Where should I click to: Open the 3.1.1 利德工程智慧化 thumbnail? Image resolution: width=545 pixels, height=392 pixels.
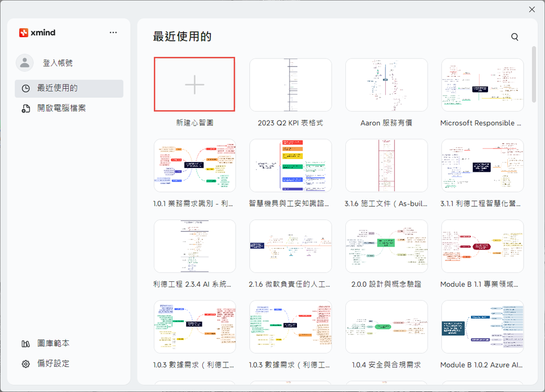[482, 165]
